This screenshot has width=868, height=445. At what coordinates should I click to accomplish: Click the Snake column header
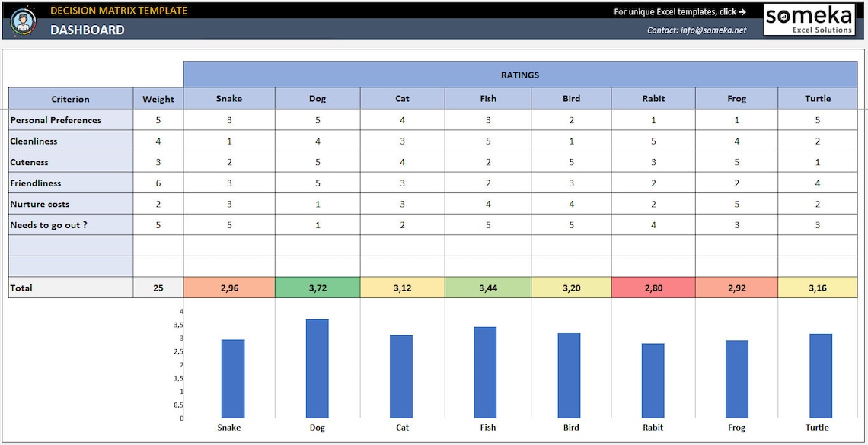[x=228, y=98]
